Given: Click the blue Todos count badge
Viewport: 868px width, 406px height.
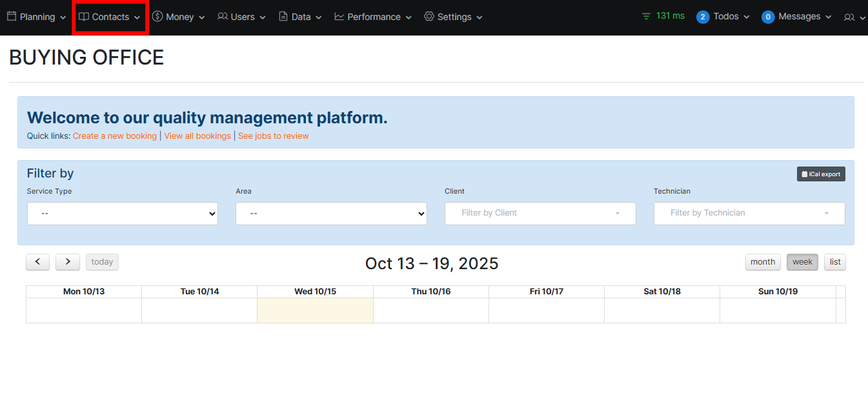Looking at the screenshot, I should [703, 17].
